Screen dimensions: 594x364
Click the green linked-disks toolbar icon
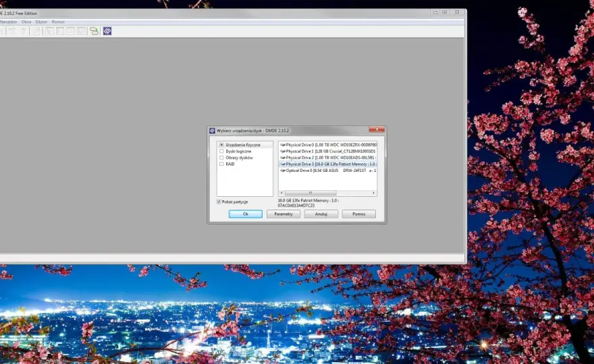tap(94, 31)
